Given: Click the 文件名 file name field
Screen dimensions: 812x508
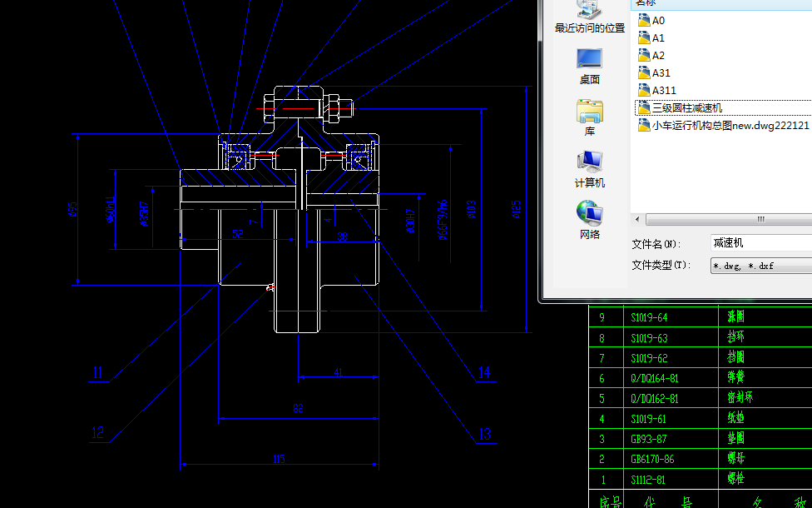Looking at the screenshot, I should pos(760,243).
